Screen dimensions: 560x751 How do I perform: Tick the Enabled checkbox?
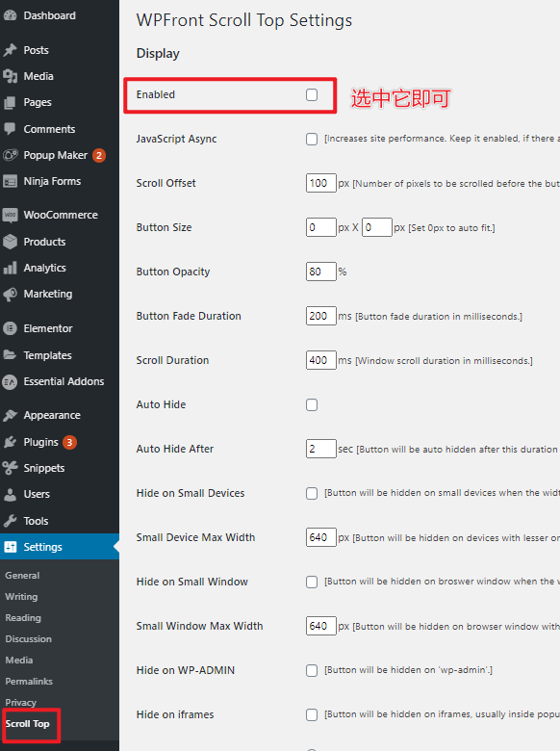click(x=312, y=94)
